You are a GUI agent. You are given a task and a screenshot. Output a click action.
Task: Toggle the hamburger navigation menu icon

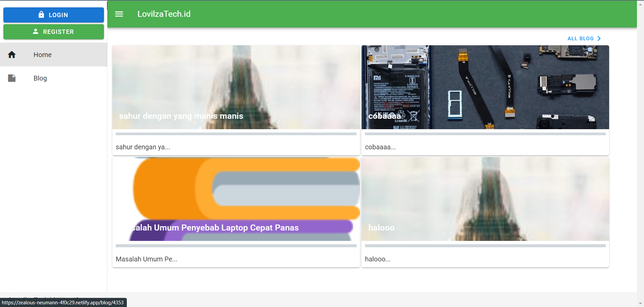click(119, 14)
